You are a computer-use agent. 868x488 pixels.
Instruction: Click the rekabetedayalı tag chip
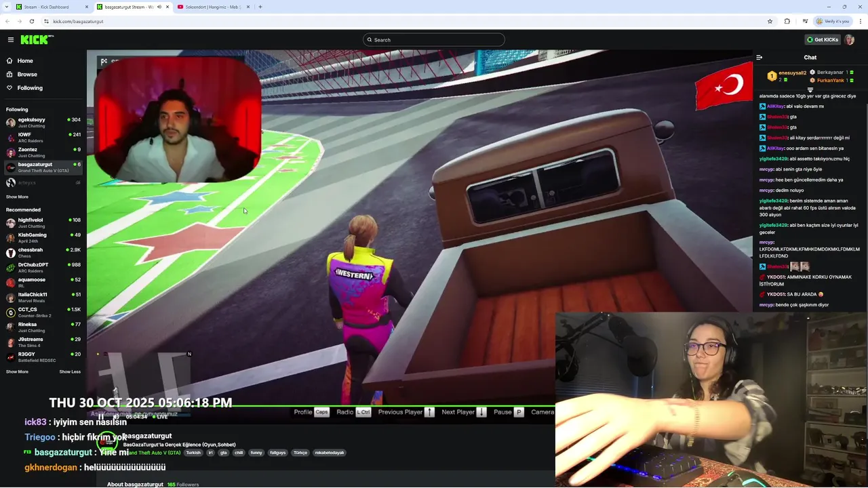[x=330, y=453]
